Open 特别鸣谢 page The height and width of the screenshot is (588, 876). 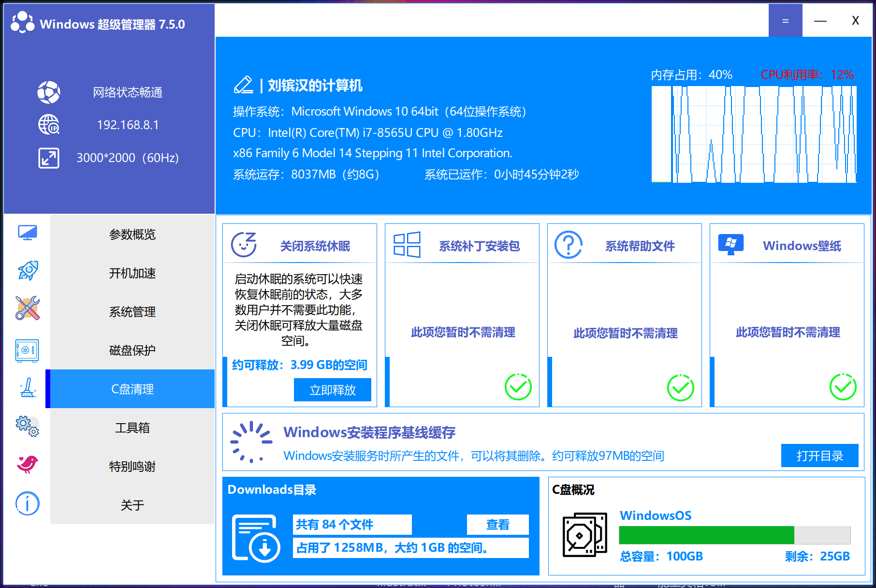pyautogui.click(x=132, y=466)
